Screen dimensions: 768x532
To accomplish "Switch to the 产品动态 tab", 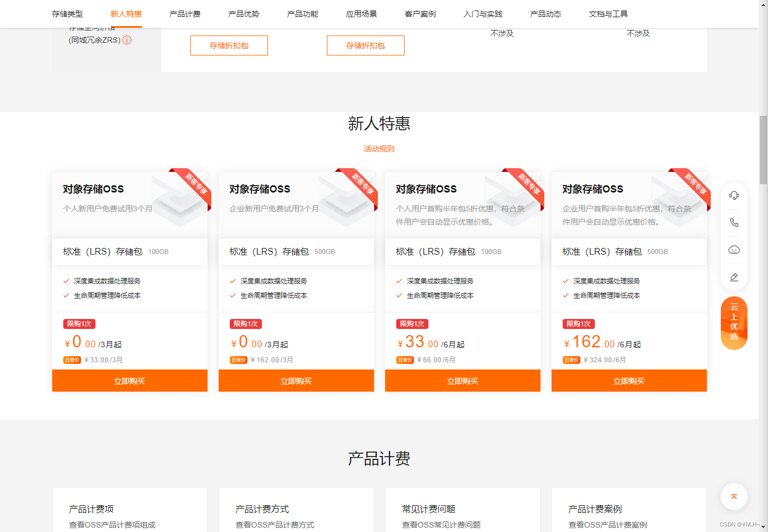I will (x=545, y=14).
